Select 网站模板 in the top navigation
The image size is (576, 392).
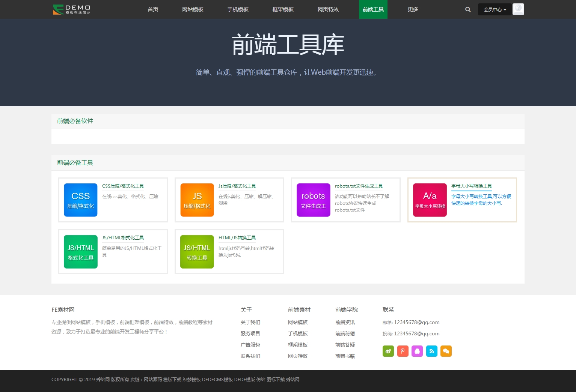point(193,9)
